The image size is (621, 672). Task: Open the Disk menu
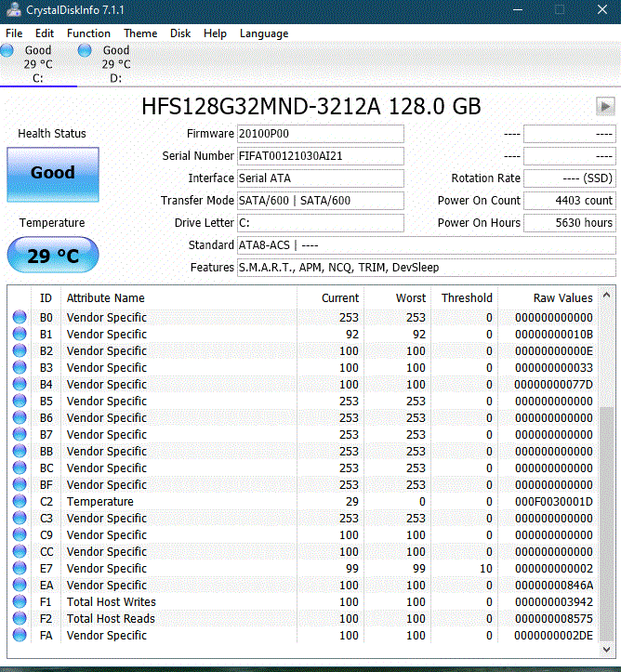(180, 33)
